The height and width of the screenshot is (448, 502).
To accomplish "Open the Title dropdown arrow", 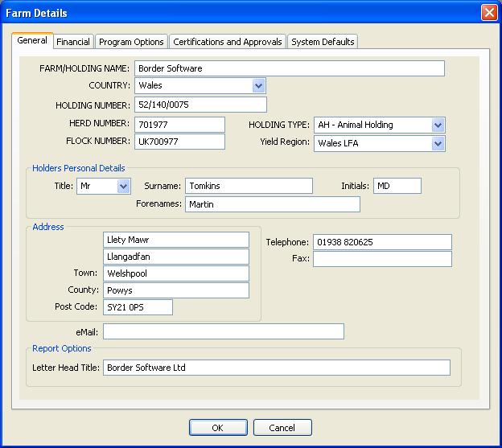I will click(x=123, y=187).
